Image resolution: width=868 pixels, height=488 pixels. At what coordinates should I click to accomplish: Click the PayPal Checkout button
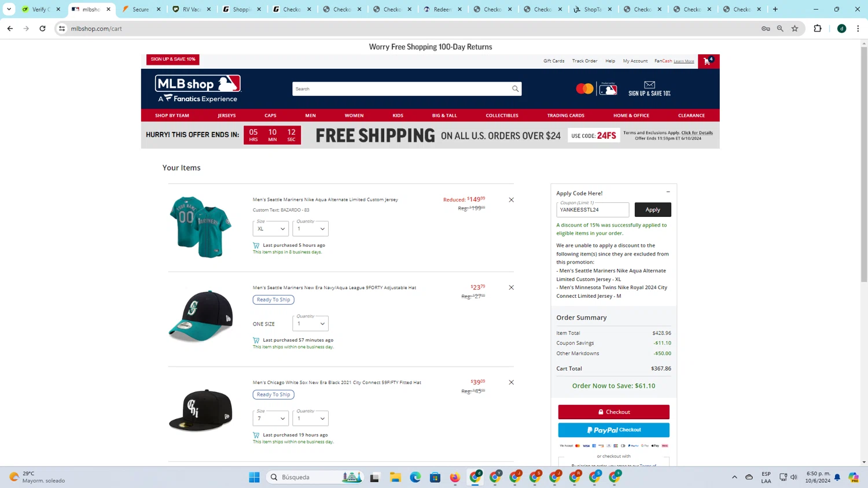[x=613, y=430]
